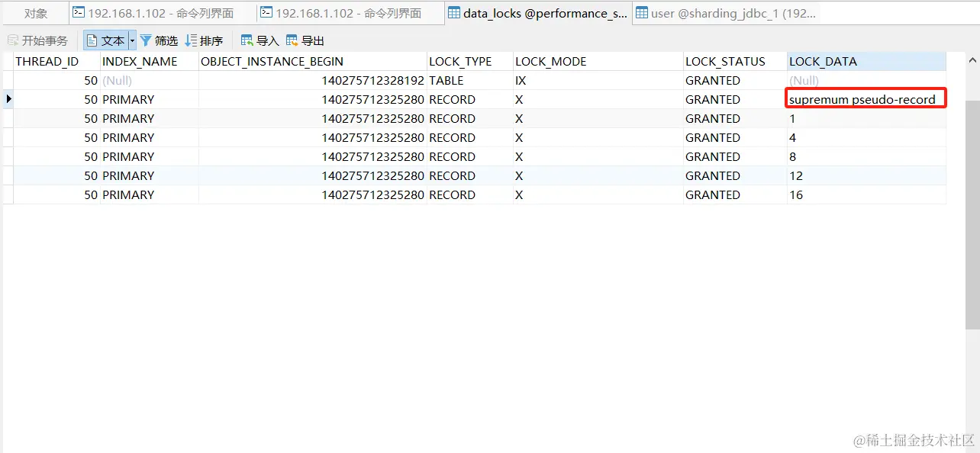Select THREAD_ID 50 in the TABLE row
The height and width of the screenshot is (453, 980).
click(57, 80)
